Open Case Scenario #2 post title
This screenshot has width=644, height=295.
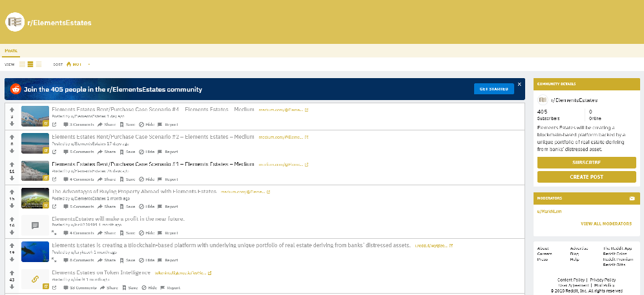[x=153, y=137]
